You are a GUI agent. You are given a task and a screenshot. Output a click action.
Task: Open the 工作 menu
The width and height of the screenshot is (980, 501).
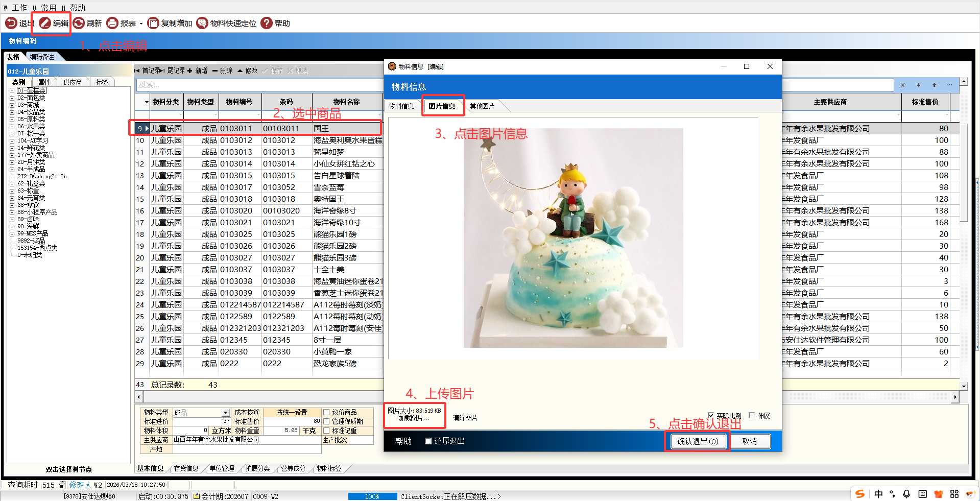15,8
